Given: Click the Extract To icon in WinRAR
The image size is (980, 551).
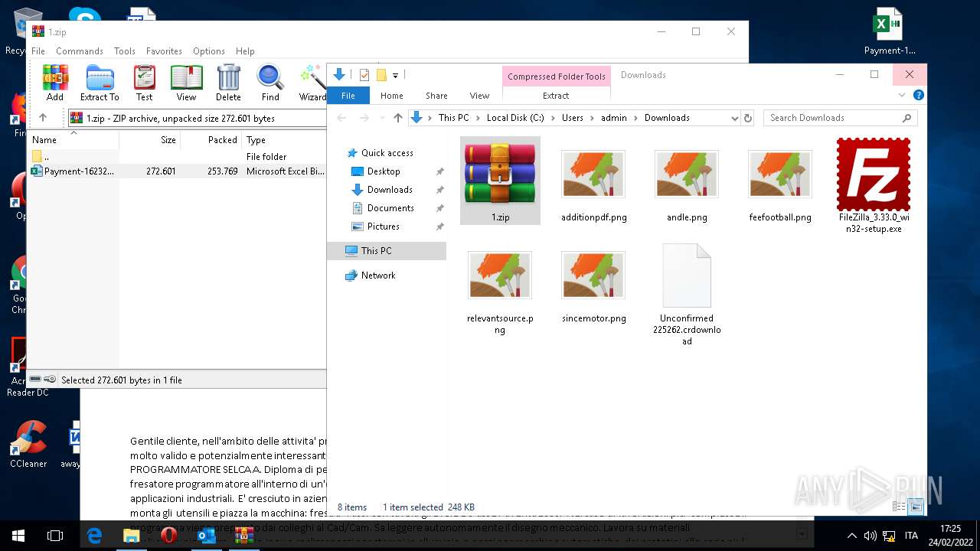Looking at the screenshot, I should pos(100,82).
